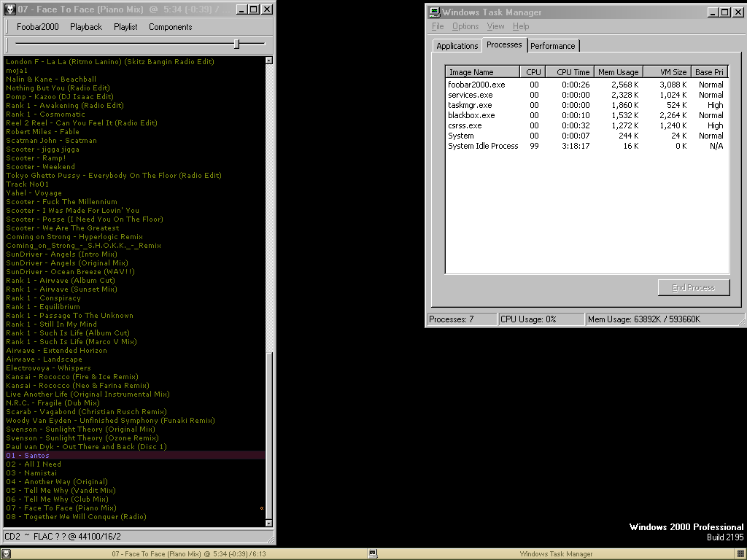Click 'CPU Usage: 0%' in status bar
Screen dimensions: 747x560
541,319
